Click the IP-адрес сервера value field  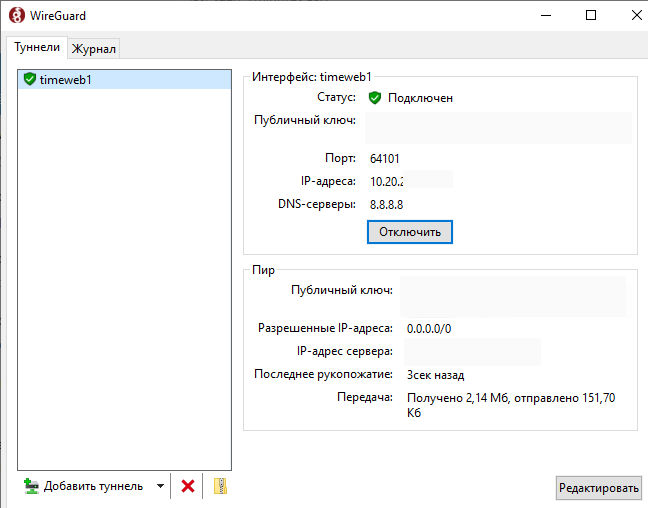tap(472, 352)
